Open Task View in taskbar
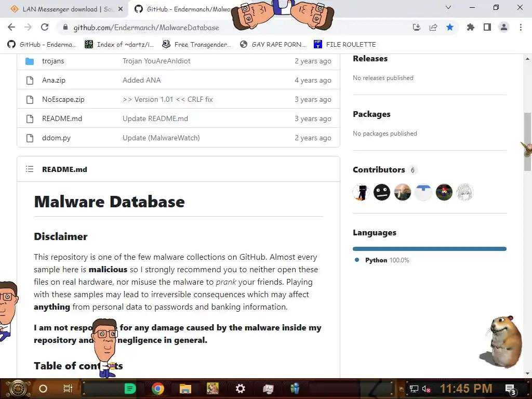Image resolution: width=532 pixels, height=399 pixels. click(68, 389)
